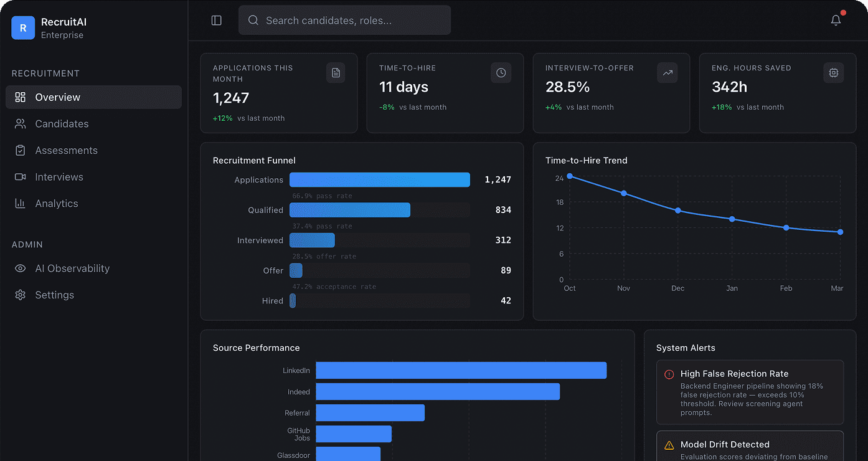868x461 pixels.
Task: Click the +18% vs last month text
Action: coord(748,107)
